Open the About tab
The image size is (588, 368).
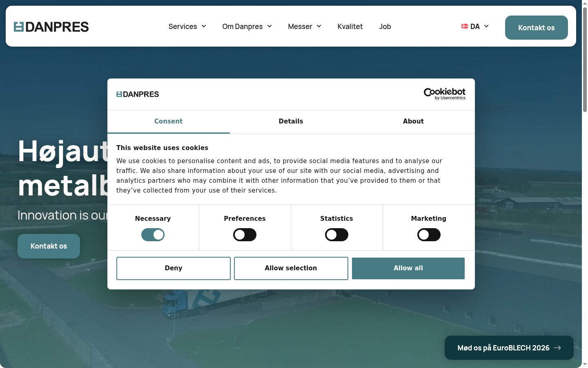[413, 121]
